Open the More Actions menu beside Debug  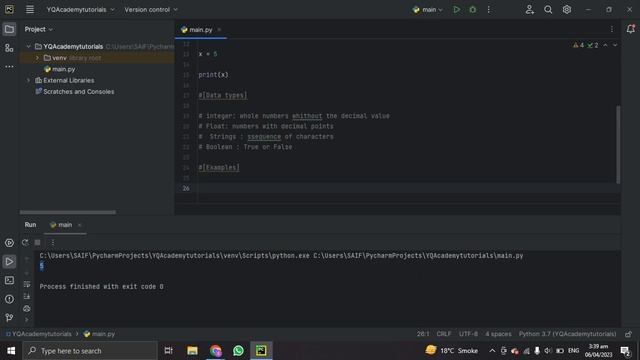pos(489,9)
